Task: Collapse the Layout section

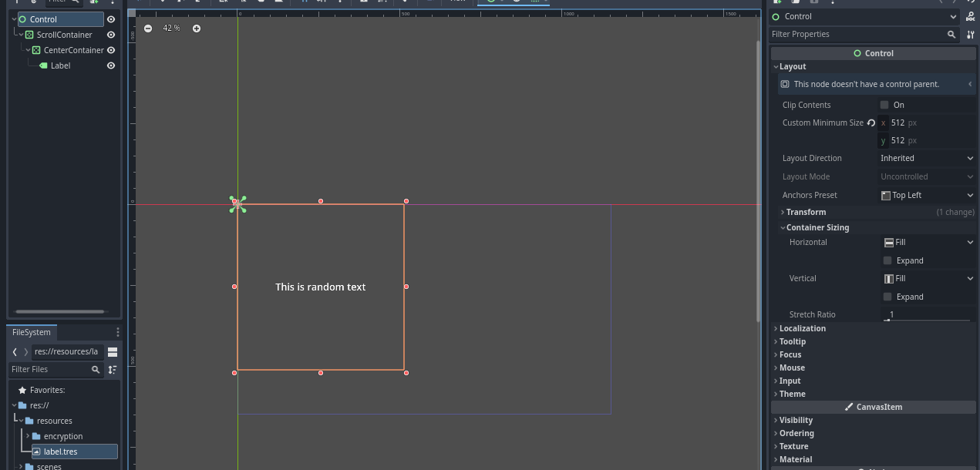Action: pos(874,66)
